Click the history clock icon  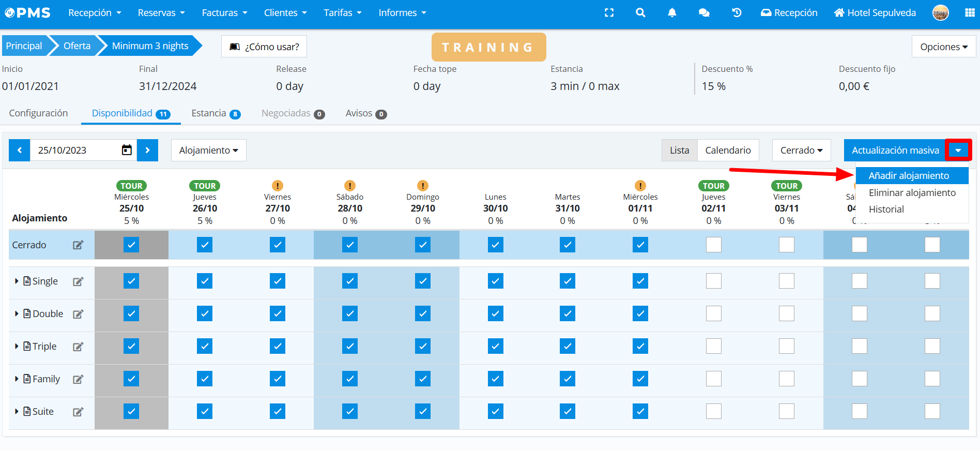(737, 13)
